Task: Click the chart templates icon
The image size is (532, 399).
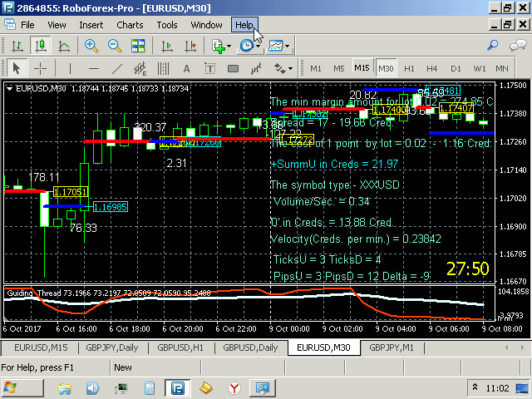Action: tap(275, 46)
